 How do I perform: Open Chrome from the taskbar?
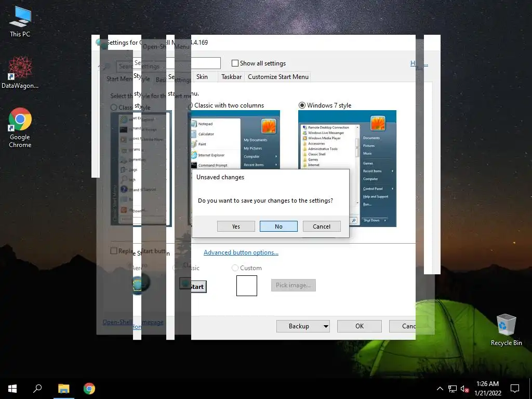pos(89,389)
